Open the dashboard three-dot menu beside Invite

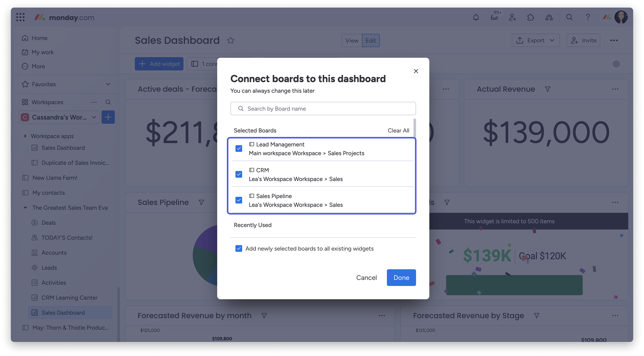pyautogui.click(x=614, y=40)
